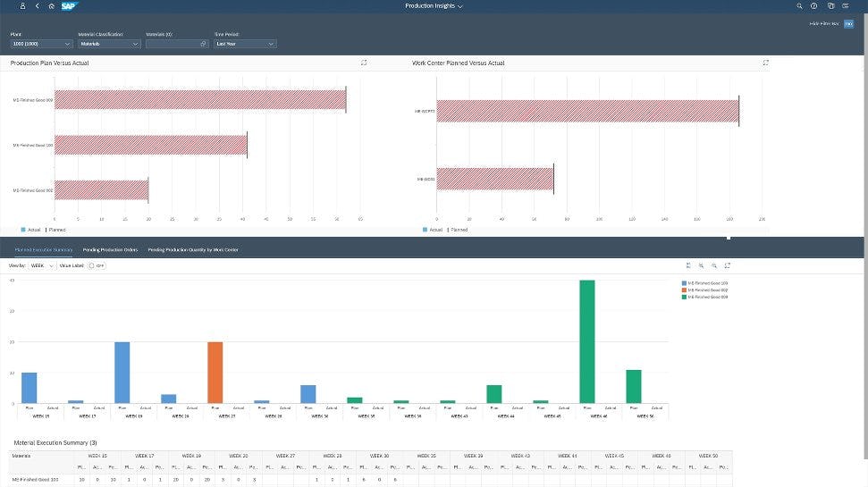
Task: Switch to Pending Production Quantity by Work Center tab
Action: (x=193, y=249)
